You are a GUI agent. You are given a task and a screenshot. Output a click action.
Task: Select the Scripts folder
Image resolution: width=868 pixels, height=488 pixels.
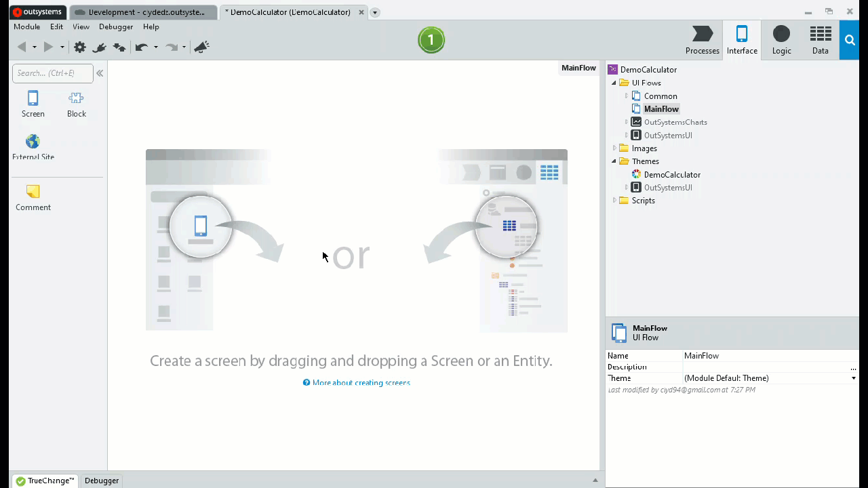(644, 201)
